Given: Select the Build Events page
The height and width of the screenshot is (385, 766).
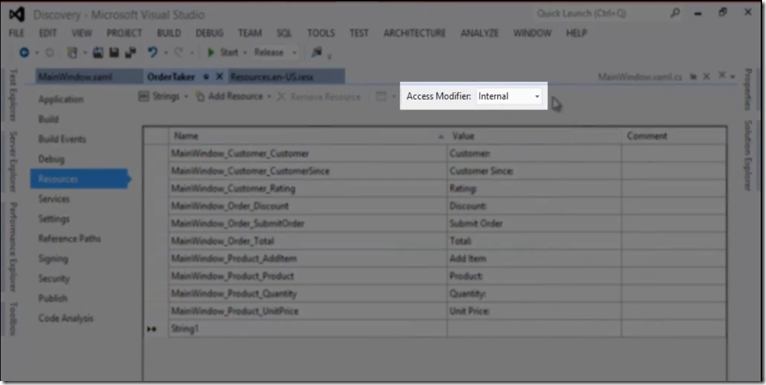Looking at the screenshot, I should (x=62, y=139).
